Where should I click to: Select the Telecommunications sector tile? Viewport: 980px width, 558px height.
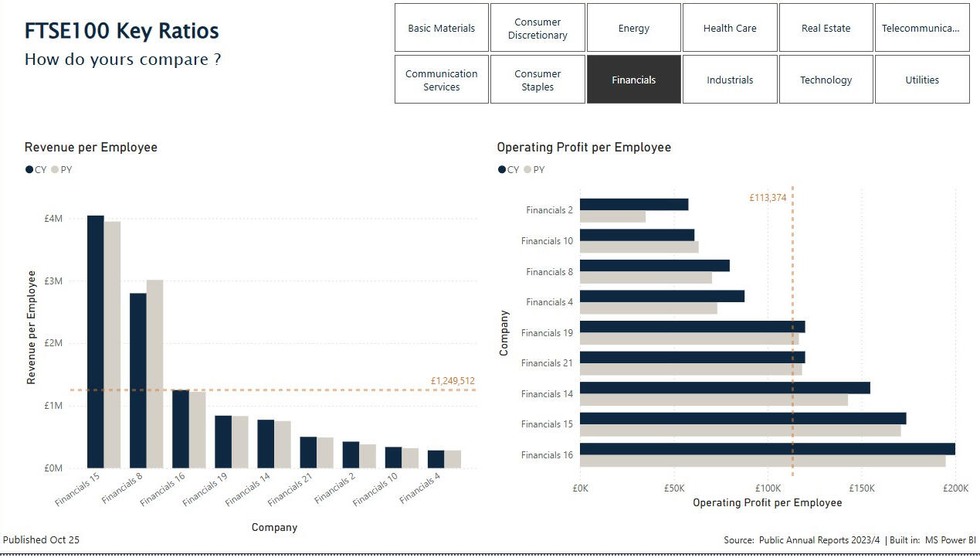click(921, 27)
